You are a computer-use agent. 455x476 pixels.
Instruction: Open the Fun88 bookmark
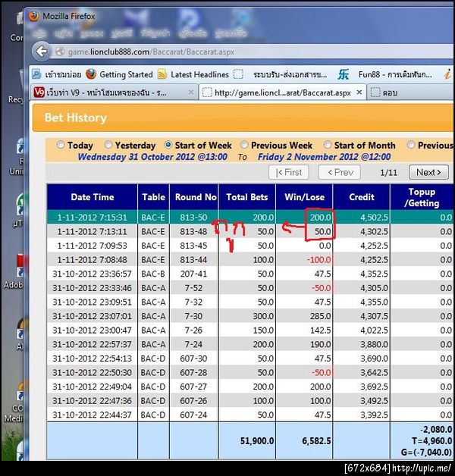click(385, 74)
